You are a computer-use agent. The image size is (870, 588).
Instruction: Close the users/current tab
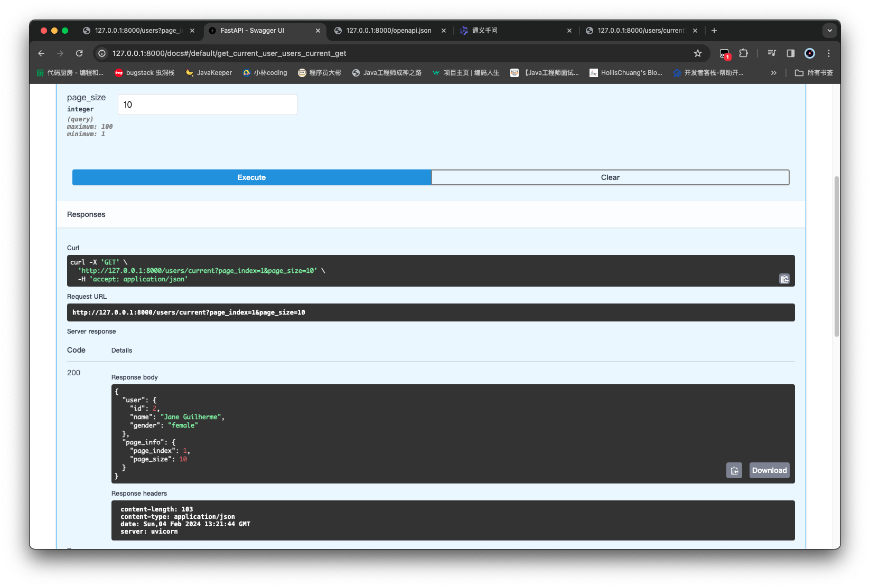tap(695, 31)
